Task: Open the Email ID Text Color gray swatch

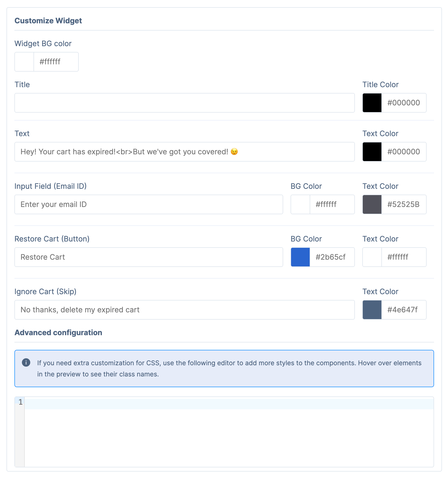Action: [372, 204]
